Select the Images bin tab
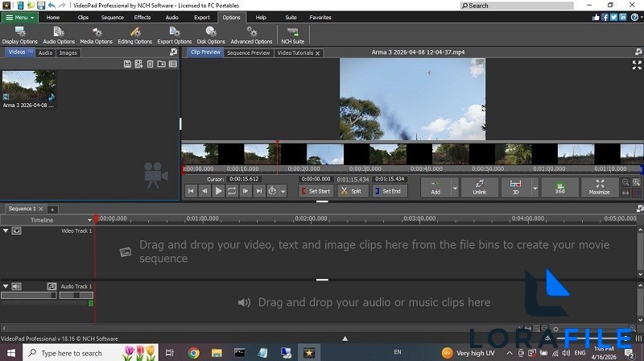Screen dimensions: 644x361 [68, 52]
